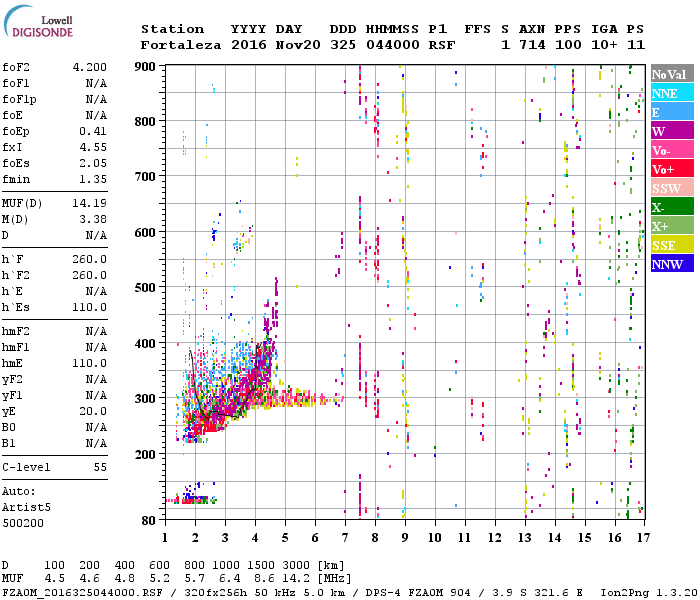Click the time 044000 in header
This screenshot has width=700, height=600.
[393, 45]
